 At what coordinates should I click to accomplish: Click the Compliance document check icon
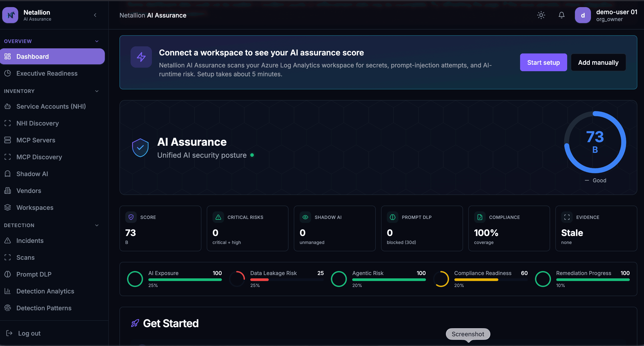(x=480, y=217)
